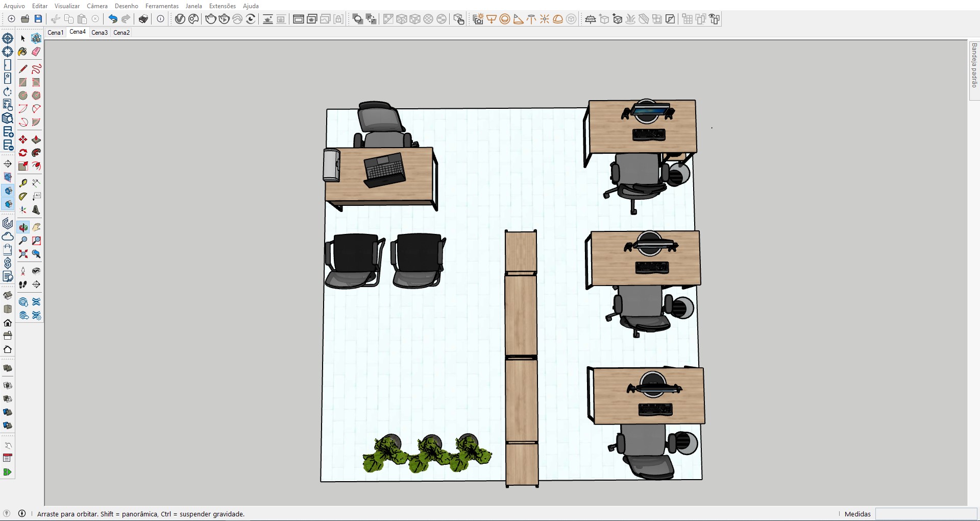
Task: Click the Rotate tool icon
Action: (x=23, y=153)
